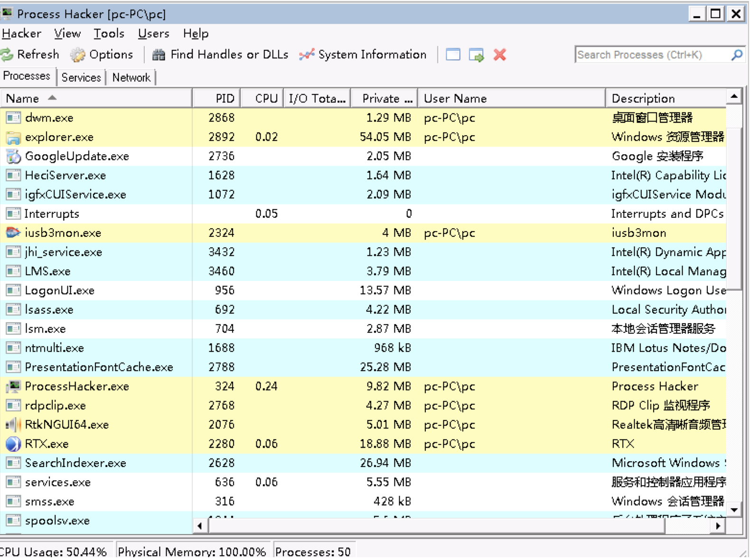The height and width of the screenshot is (560, 750).
Task: Select the lsass.exe process row
Action: point(364,309)
